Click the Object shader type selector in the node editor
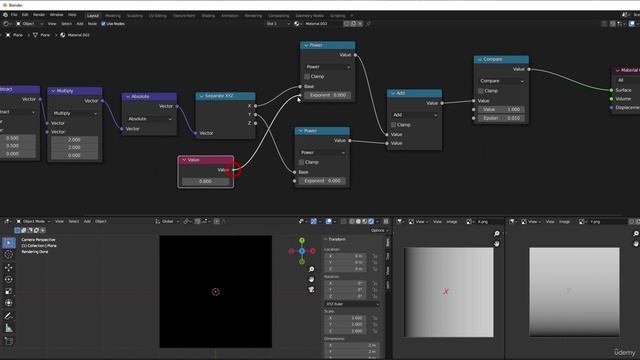640x360 pixels. 28,24
